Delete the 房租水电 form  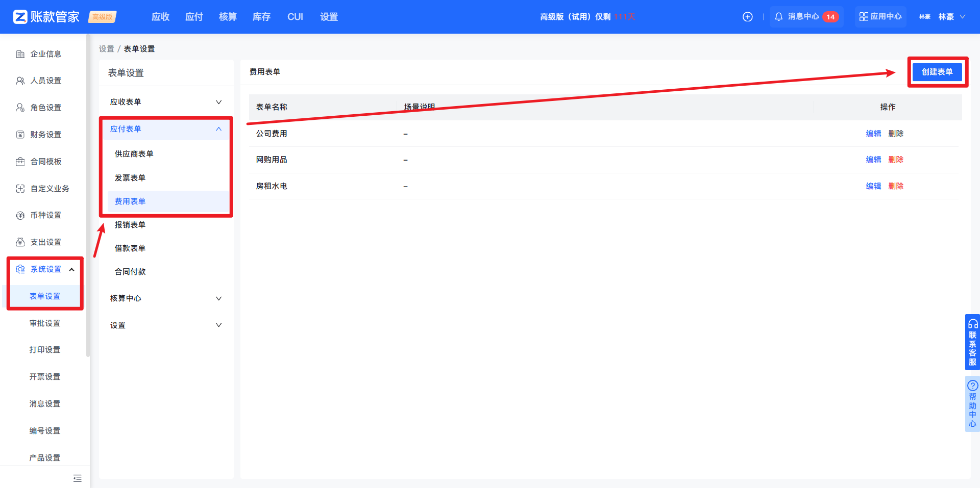(896, 186)
